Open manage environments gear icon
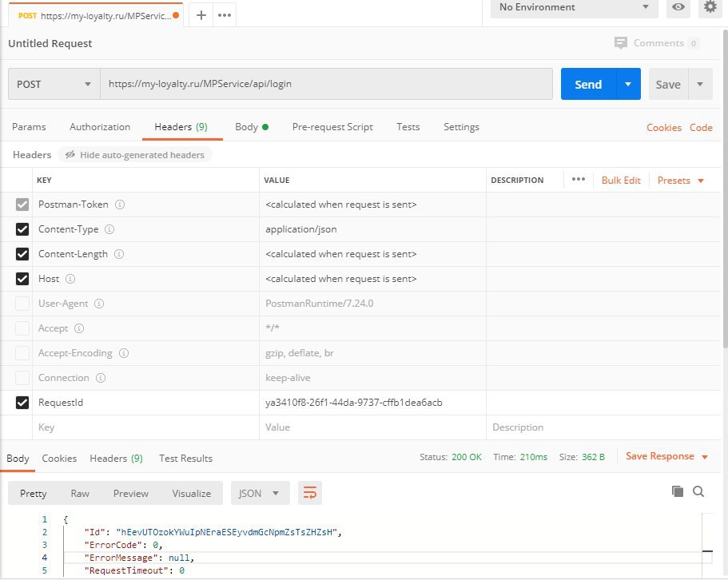Image resolution: width=728 pixels, height=580 pixels. (710, 7)
